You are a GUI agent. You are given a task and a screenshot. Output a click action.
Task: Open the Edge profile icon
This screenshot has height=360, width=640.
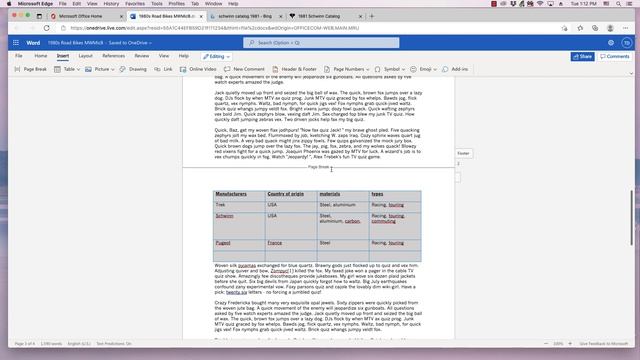[610, 28]
